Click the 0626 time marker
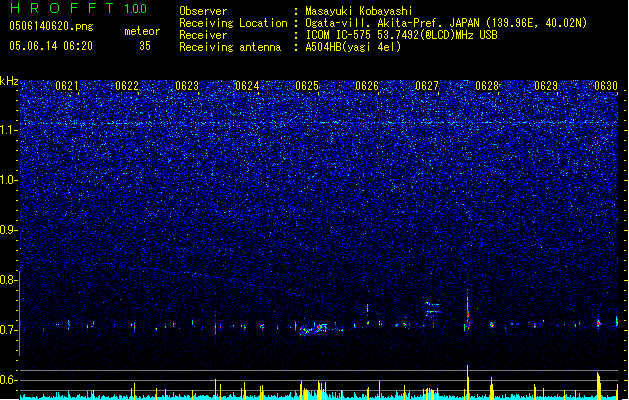The height and width of the screenshot is (400, 629). [367, 86]
